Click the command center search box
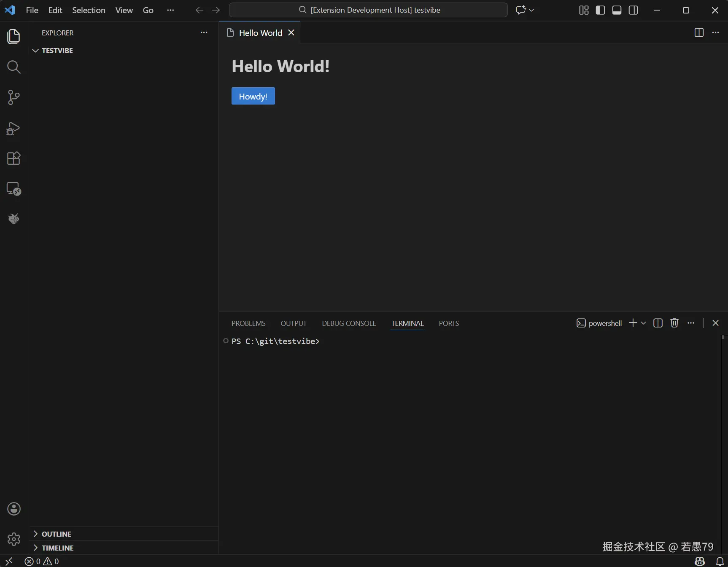Viewport: 728px width, 567px height. [368, 10]
